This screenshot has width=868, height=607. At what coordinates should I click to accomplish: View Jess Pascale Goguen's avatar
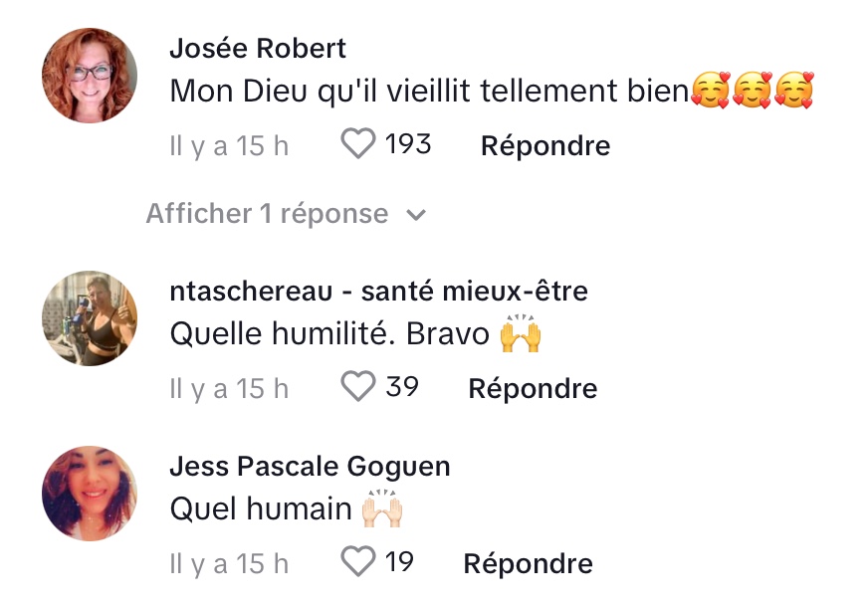(90, 494)
